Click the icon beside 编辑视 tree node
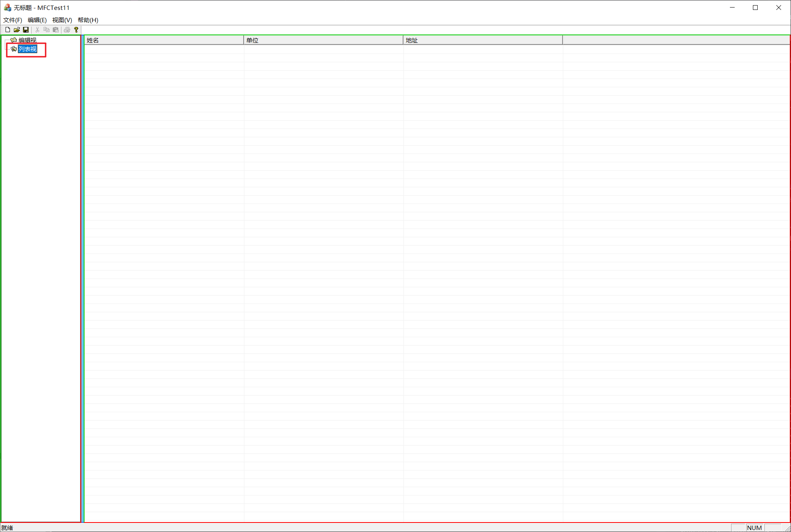 (14, 40)
